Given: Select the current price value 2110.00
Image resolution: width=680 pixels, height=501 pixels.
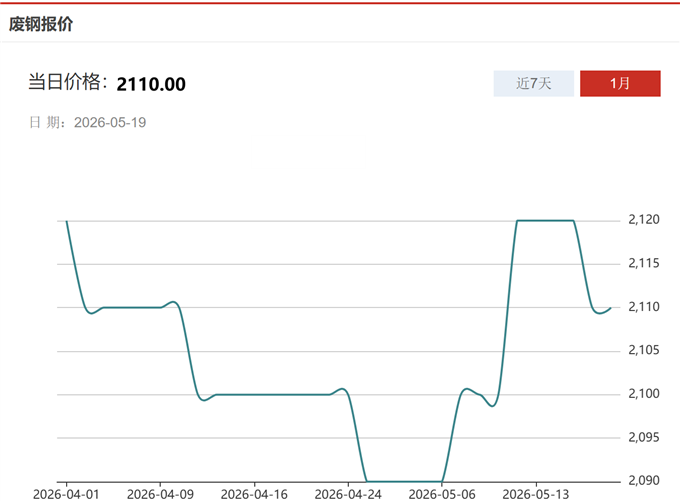Looking at the screenshot, I should (151, 84).
